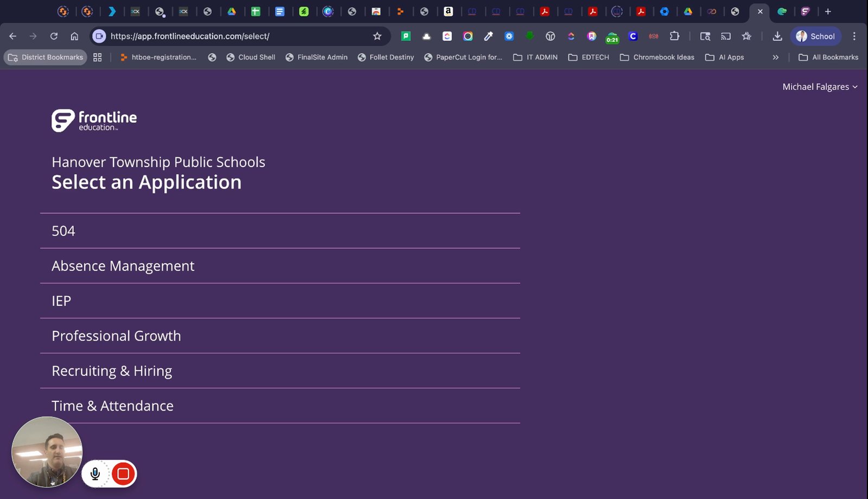Image resolution: width=868 pixels, height=499 pixels.
Task: Click the School profile button
Action: pyautogui.click(x=815, y=36)
